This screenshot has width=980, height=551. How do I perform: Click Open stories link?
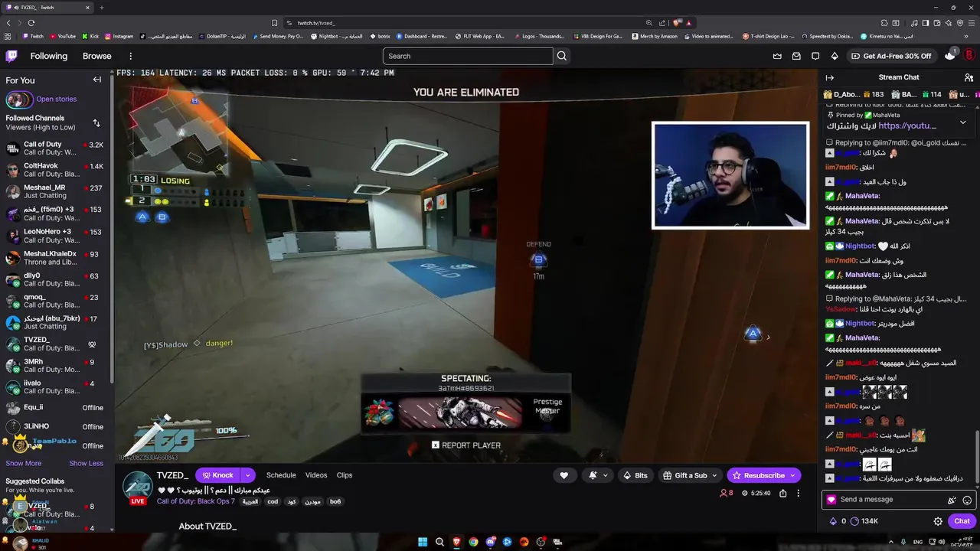coord(56,99)
